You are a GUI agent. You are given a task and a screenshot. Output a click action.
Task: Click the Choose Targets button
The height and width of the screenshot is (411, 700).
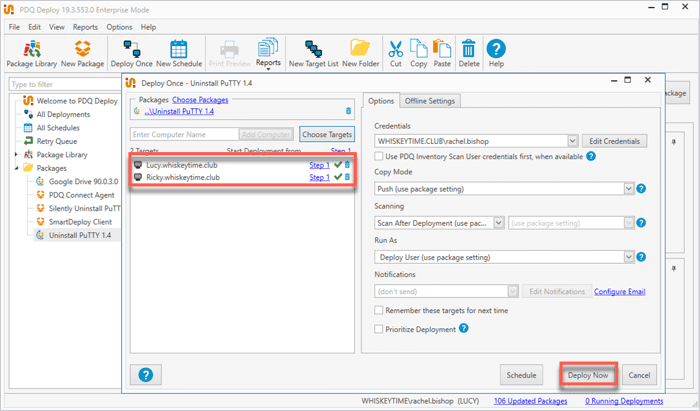point(327,134)
